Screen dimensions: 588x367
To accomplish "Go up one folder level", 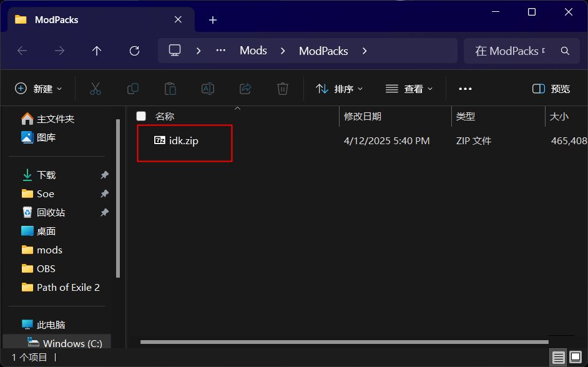I will click(x=97, y=51).
